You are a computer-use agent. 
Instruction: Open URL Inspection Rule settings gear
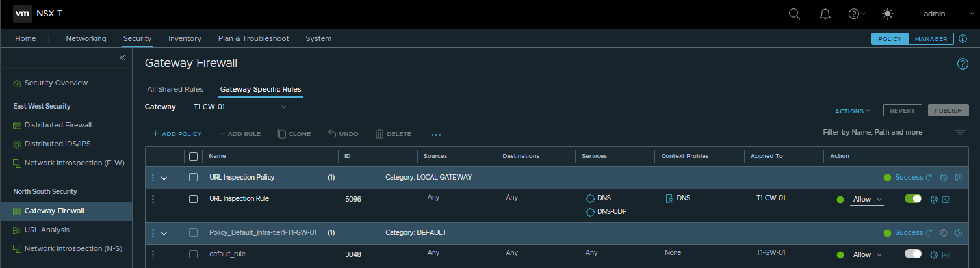pyautogui.click(x=935, y=200)
